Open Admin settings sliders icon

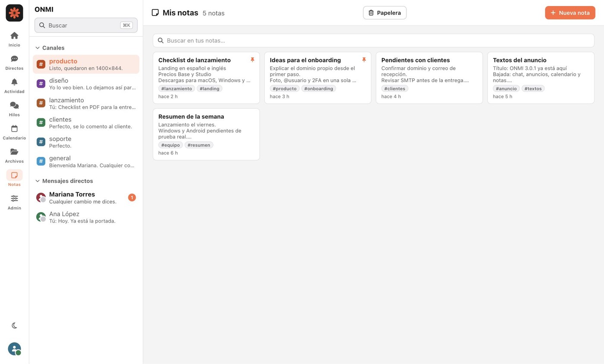coord(14,198)
